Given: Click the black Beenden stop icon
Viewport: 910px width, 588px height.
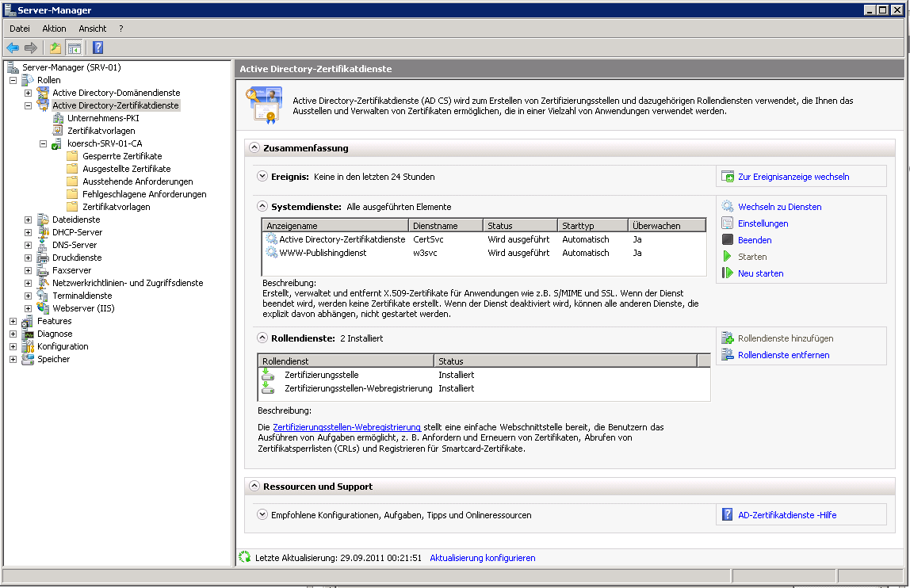Looking at the screenshot, I should click(728, 239).
